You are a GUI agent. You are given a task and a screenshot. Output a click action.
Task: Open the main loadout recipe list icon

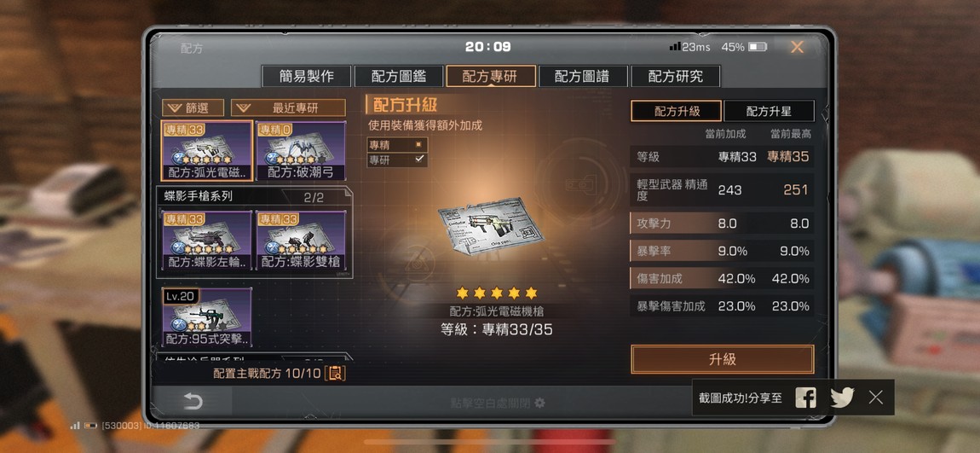[337, 375]
